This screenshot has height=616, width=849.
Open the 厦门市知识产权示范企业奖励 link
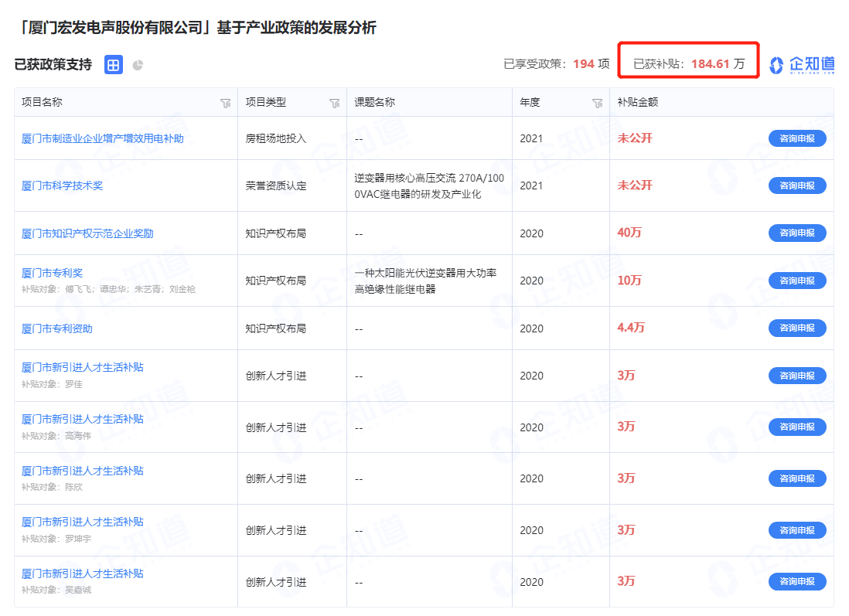click(87, 233)
